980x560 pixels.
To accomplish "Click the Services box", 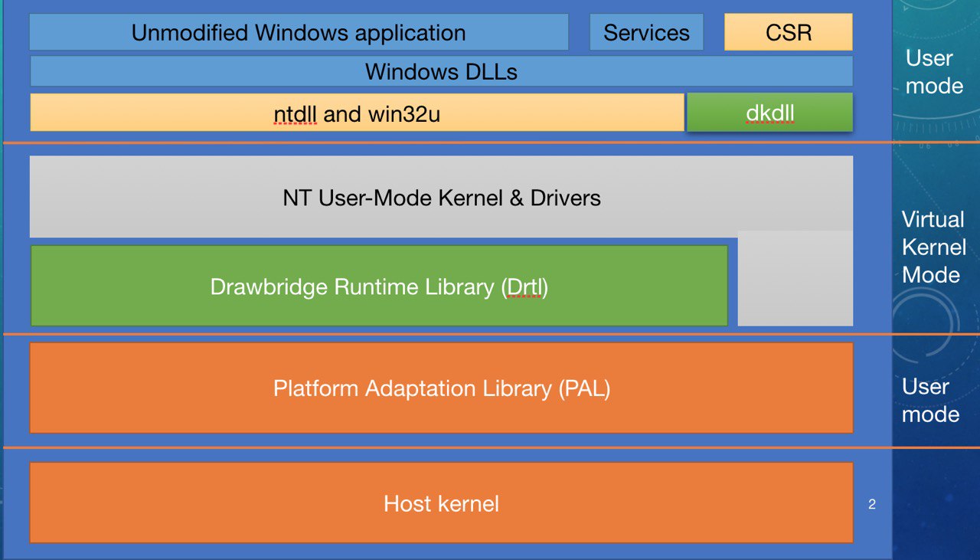I will click(x=646, y=32).
